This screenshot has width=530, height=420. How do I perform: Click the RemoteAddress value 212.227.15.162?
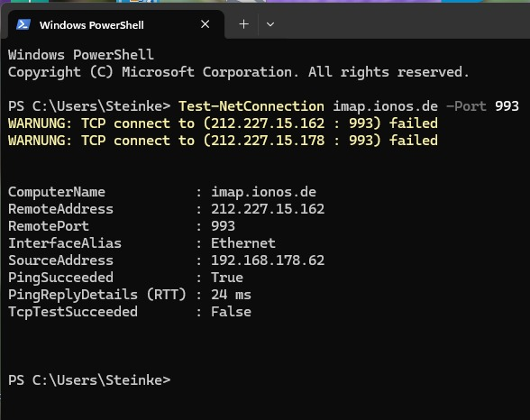[x=268, y=209]
